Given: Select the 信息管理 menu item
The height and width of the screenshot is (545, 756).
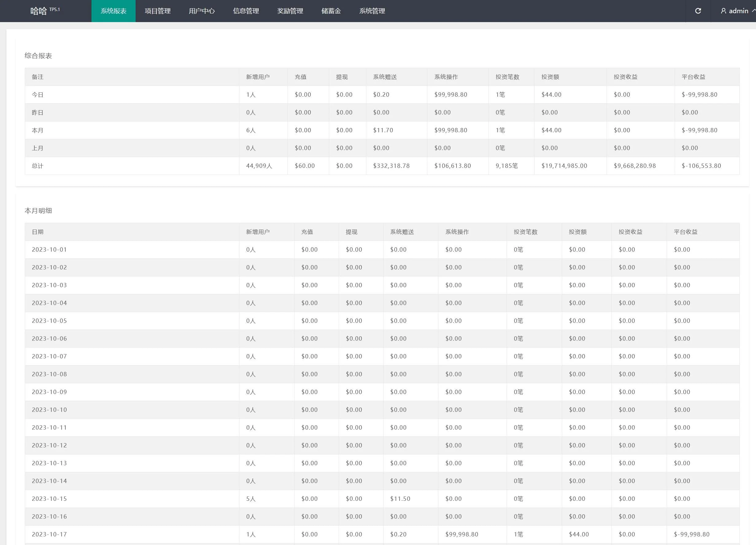Looking at the screenshot, I should coord(246,11).
